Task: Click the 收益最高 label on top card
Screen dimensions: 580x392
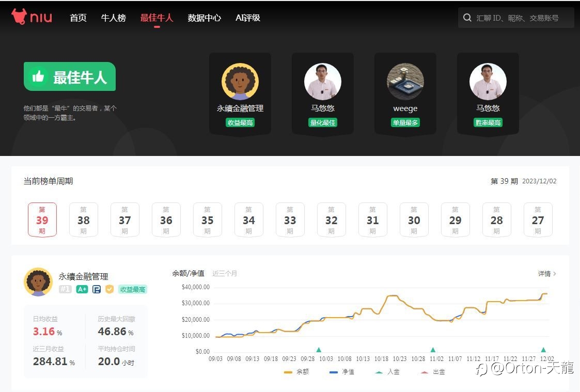Action: tap(240, 122)
